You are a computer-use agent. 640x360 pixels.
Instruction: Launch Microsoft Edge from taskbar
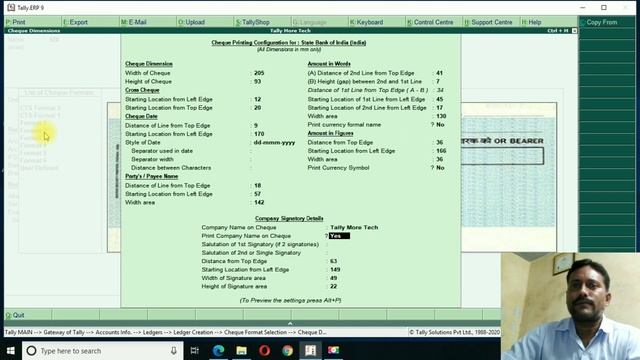[218, 351]
